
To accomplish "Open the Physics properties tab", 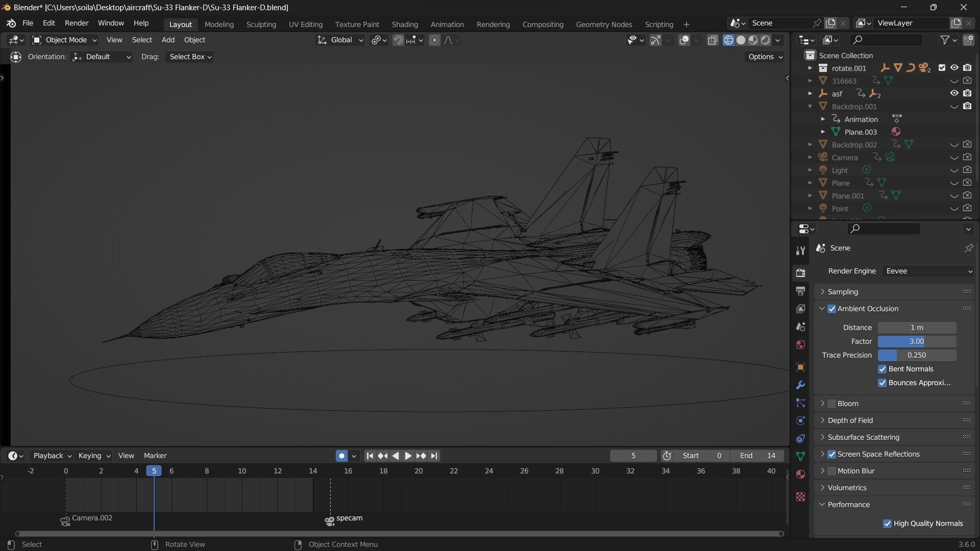I will click(800, 421).
